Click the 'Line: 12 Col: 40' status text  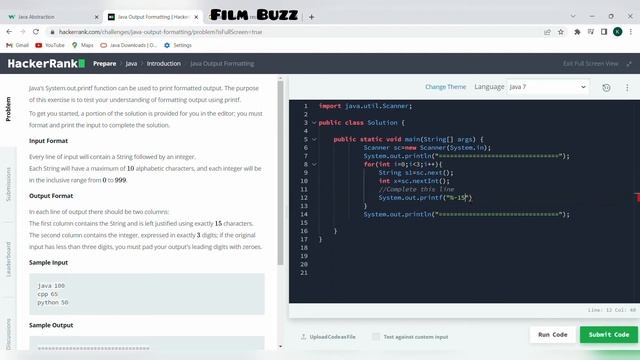coord(611,310)
